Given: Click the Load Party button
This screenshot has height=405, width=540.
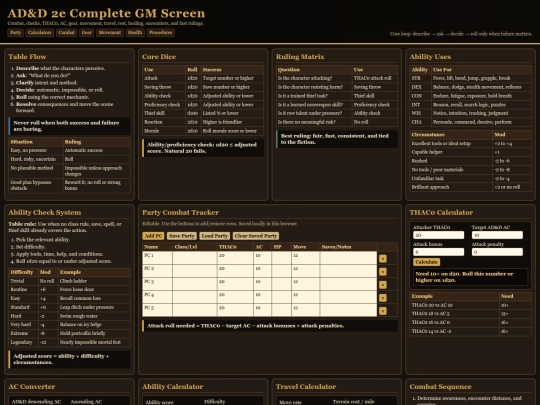Looking at the screenshot, I should (215, 236).
